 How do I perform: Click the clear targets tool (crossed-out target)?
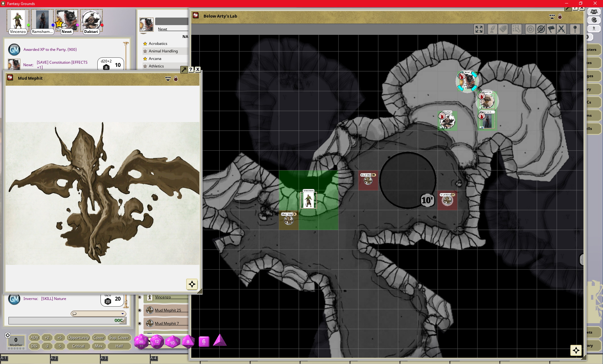[541, 29]
